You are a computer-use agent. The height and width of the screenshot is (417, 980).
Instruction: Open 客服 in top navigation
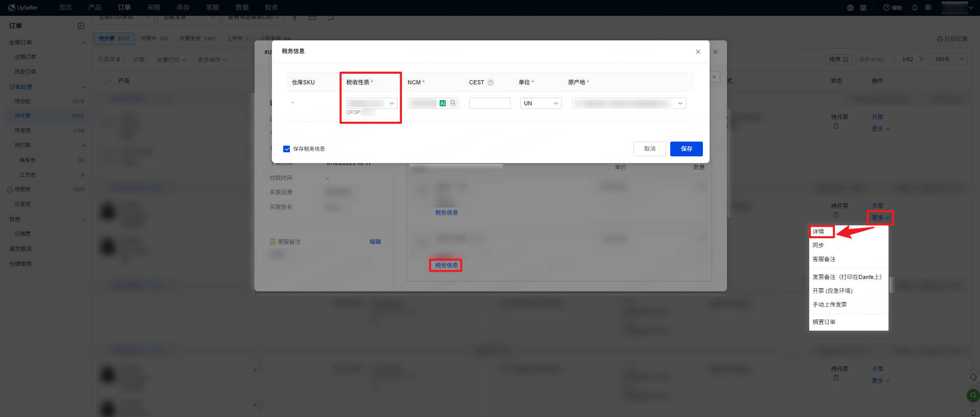point(213,8)
